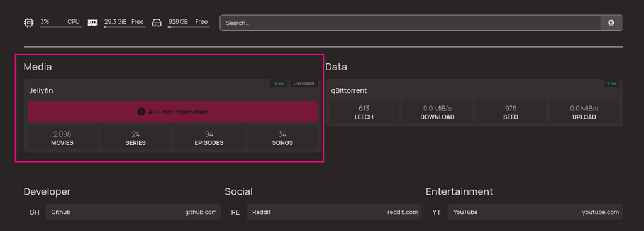Collapse the Data group header
The image size is (644, 231).
(x=336, y=67)
